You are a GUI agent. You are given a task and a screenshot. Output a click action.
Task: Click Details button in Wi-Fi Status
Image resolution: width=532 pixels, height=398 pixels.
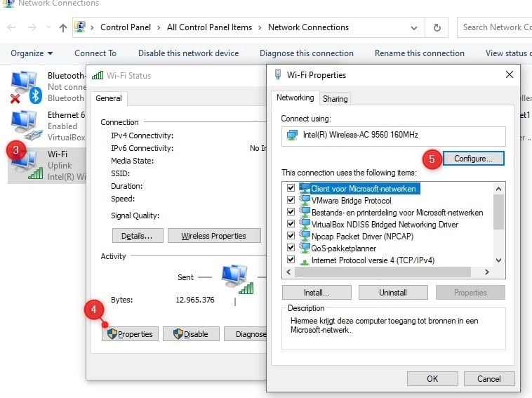click(138, 236)
